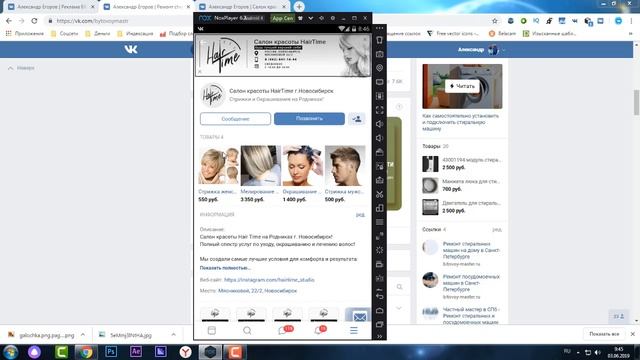The width and height of the screenshot is (640, 360).
Task: Open the NoxPlayer title bar dropdown arrow
Action: point(311,18)
